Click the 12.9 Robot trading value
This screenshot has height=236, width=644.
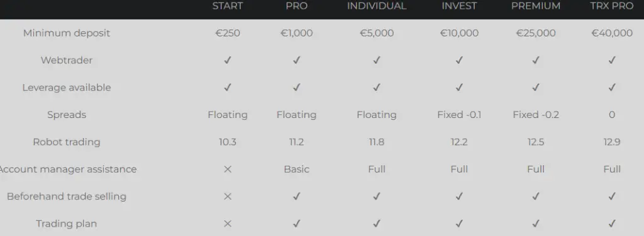(612, 142)
